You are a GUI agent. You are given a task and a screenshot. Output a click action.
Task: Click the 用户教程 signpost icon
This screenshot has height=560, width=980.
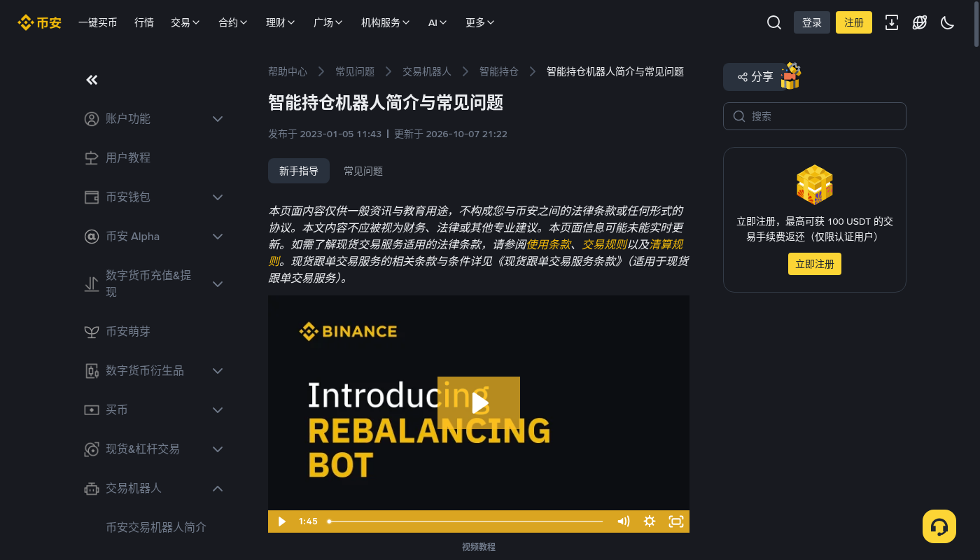pos(92,158)
